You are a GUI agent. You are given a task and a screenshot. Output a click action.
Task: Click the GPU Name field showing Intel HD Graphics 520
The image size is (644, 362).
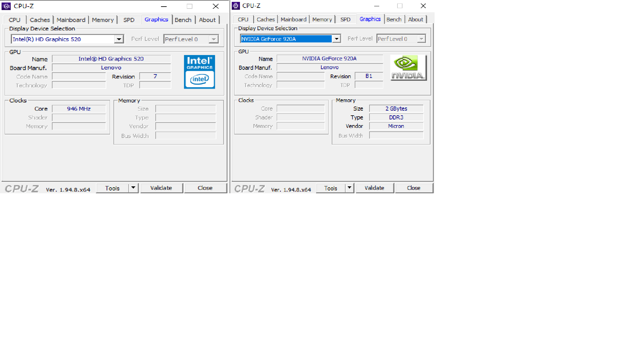click(x=111, y=59)
